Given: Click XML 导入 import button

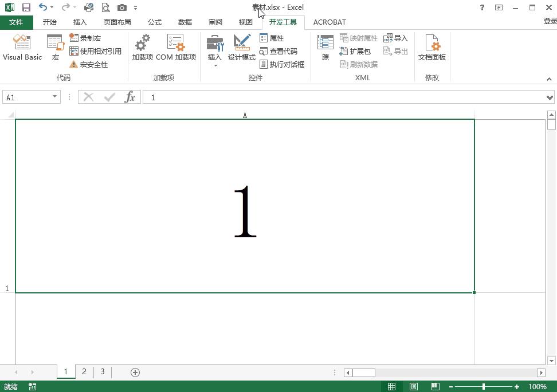Looking at the screenshot, I should [x=396, y=38].
